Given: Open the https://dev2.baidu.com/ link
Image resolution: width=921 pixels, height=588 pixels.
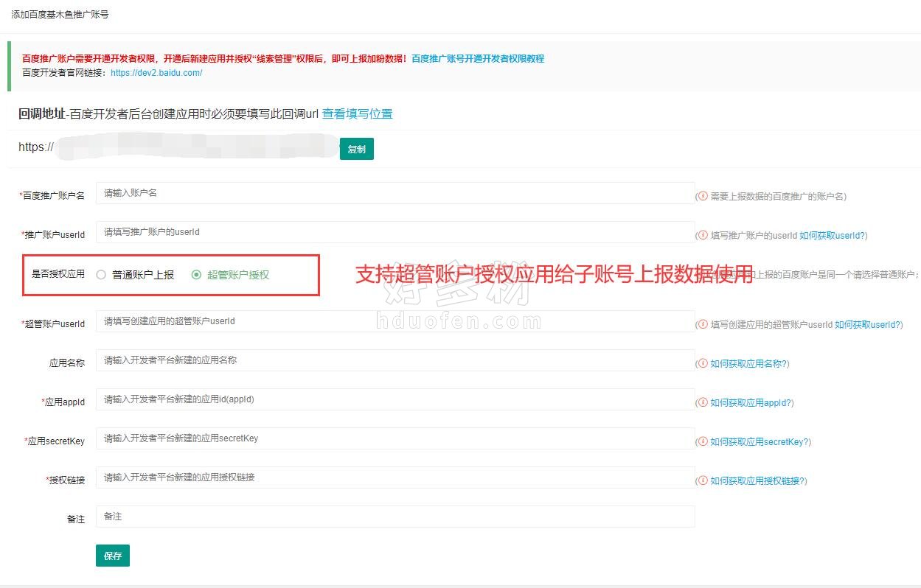Looking at the screenshot, I should tap(156, 73).
